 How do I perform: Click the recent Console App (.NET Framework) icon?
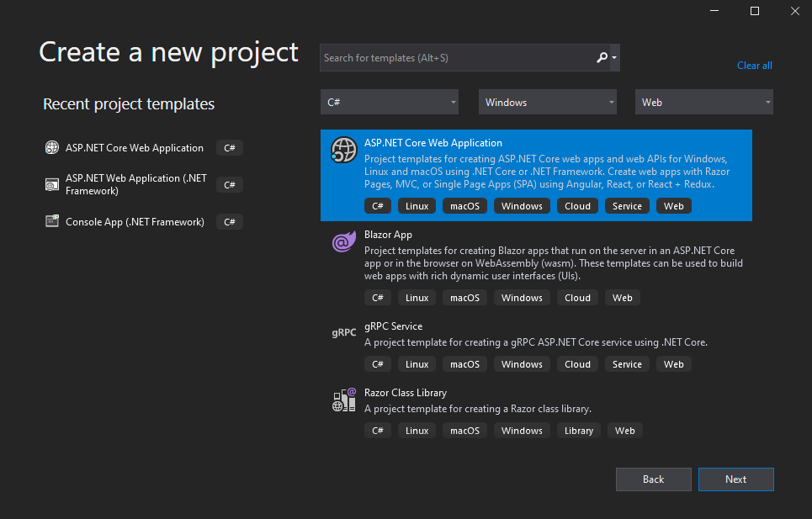pyautogui.click(x=52, y=221)
